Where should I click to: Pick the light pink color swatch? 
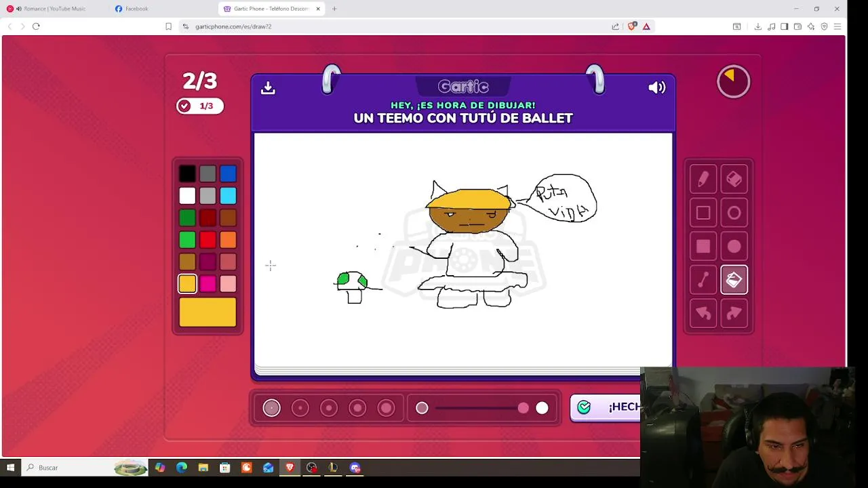click(228, 283)
